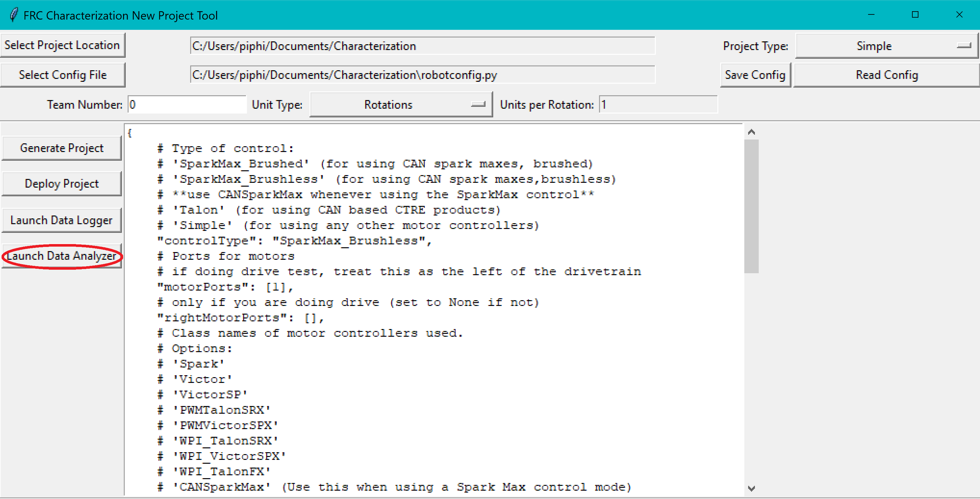Click the 'if doing drive test' comment line
Screen dimensions: 980x499
click(399, 272)
